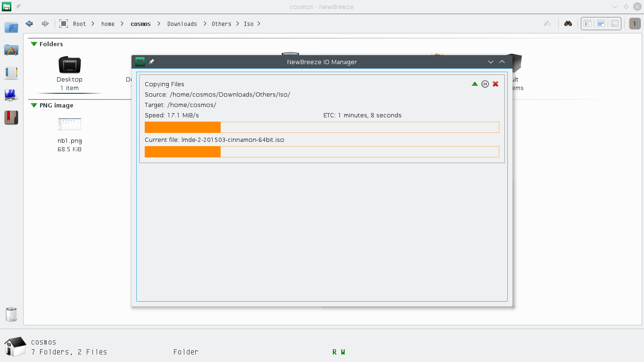The image size is (644, 362).
Task: Click the 'R W' permissions in status bar
Action: [x=339, y=352]
